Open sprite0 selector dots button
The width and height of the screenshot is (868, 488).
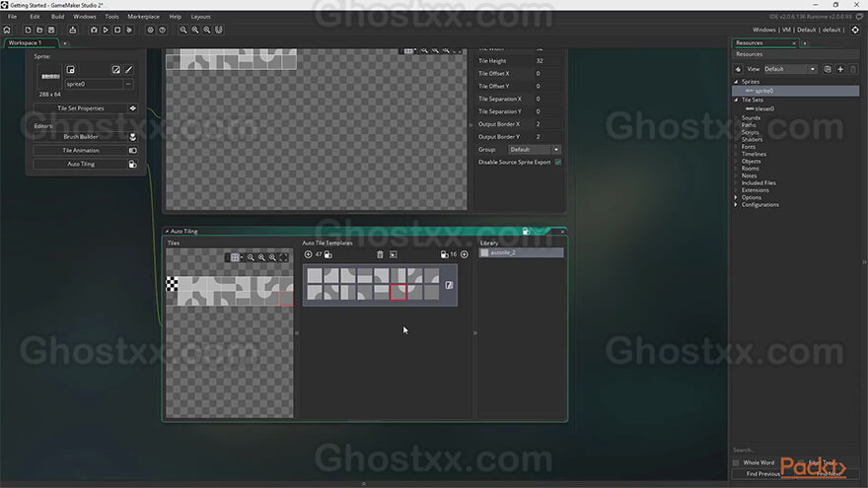coord(128,84)
